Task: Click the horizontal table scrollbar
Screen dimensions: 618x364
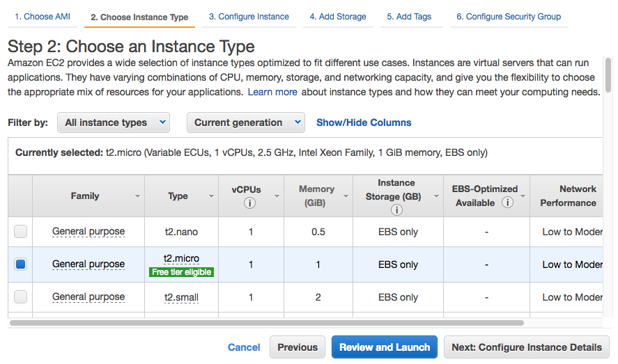Action: click(266, 323)
